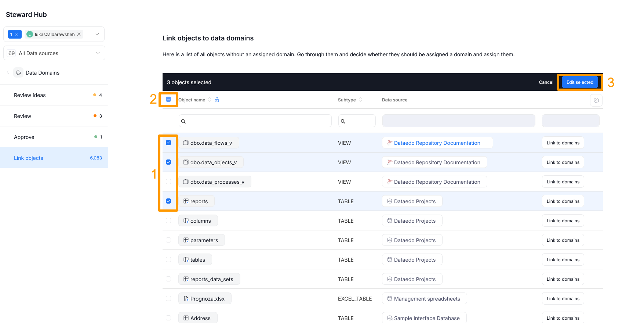Open the Review ideas section
Image resolution: width=644 pixels, height=323 pixels.
[x=30, y=95]
